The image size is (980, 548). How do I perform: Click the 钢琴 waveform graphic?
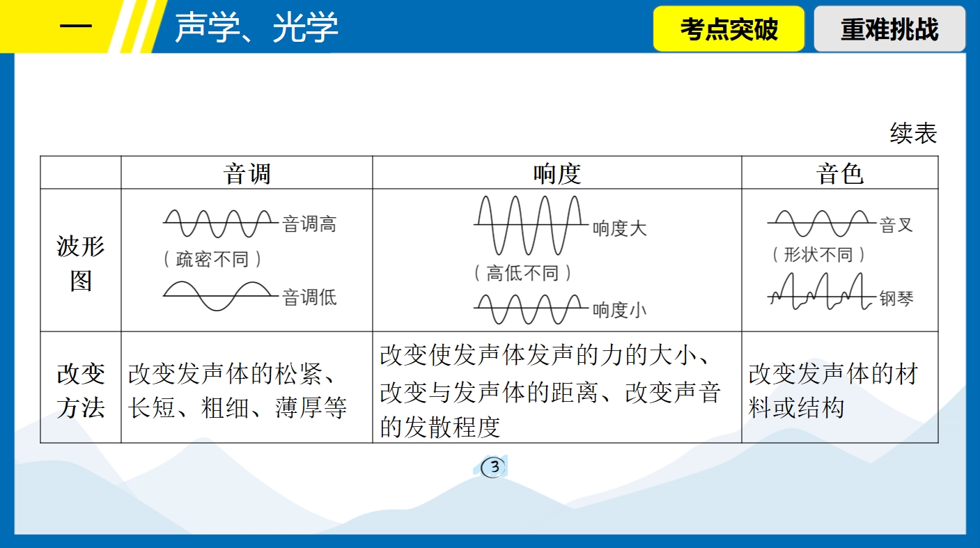tap(822, 290)
